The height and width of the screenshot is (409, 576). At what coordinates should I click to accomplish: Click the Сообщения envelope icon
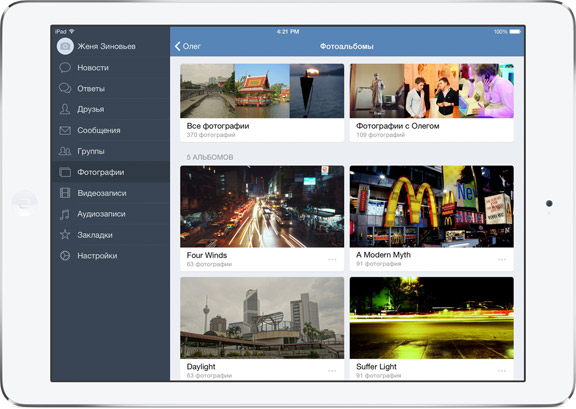coord(65,130)
